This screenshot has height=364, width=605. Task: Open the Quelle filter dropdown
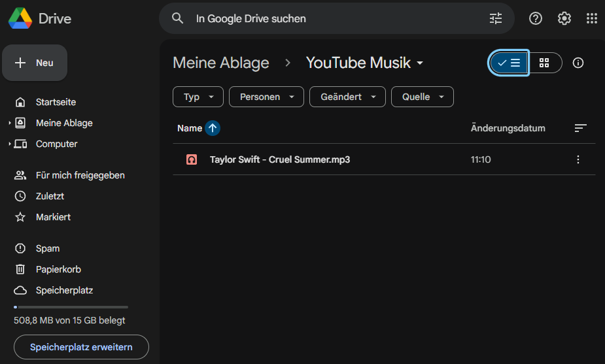[x=422, y=97]
